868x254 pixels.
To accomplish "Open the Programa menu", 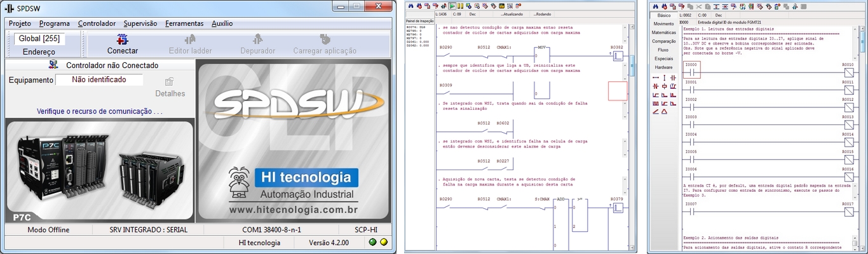I will tap(55, 23).
